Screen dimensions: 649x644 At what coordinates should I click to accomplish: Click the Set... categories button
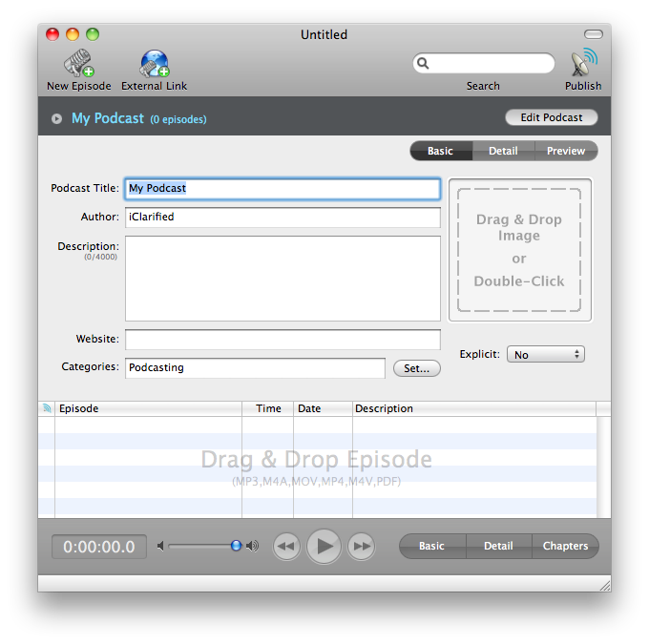point(417,368)
